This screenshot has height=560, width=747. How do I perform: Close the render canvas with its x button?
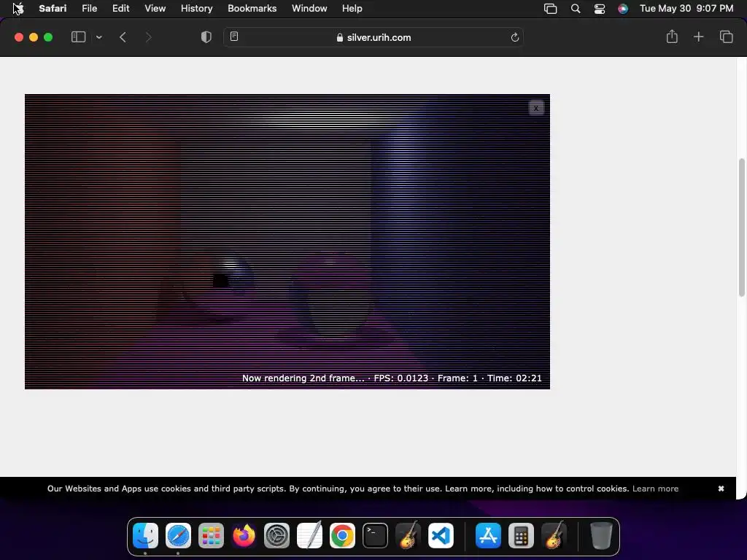(x=536, y=108)
